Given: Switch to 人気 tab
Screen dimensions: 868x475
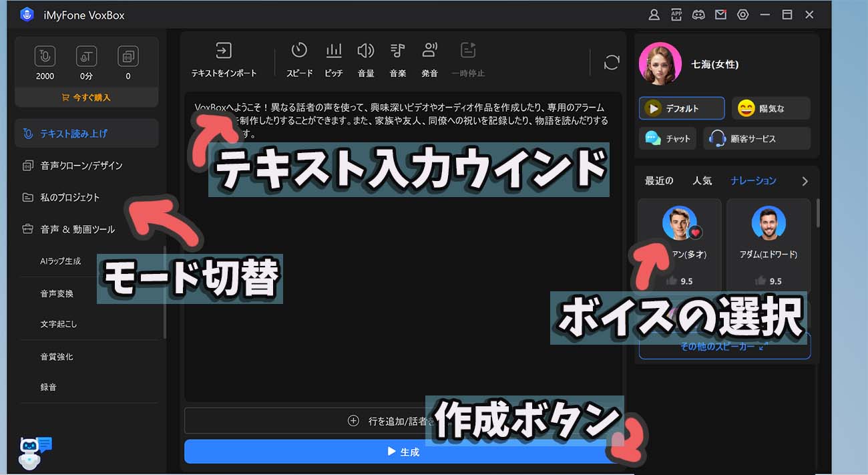Looking at the screenshot, I should (x=702, y=181).
